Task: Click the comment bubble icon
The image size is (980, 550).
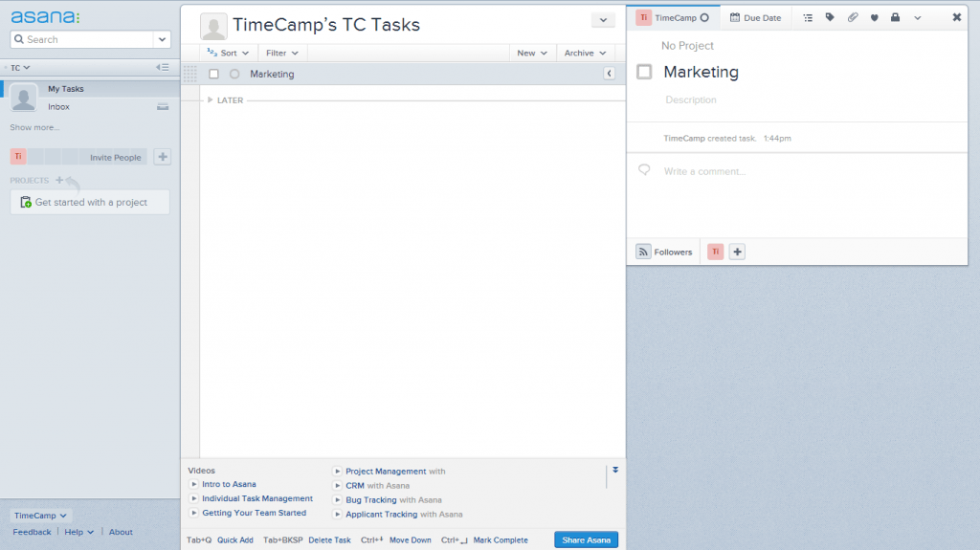Action: [644, 170]
